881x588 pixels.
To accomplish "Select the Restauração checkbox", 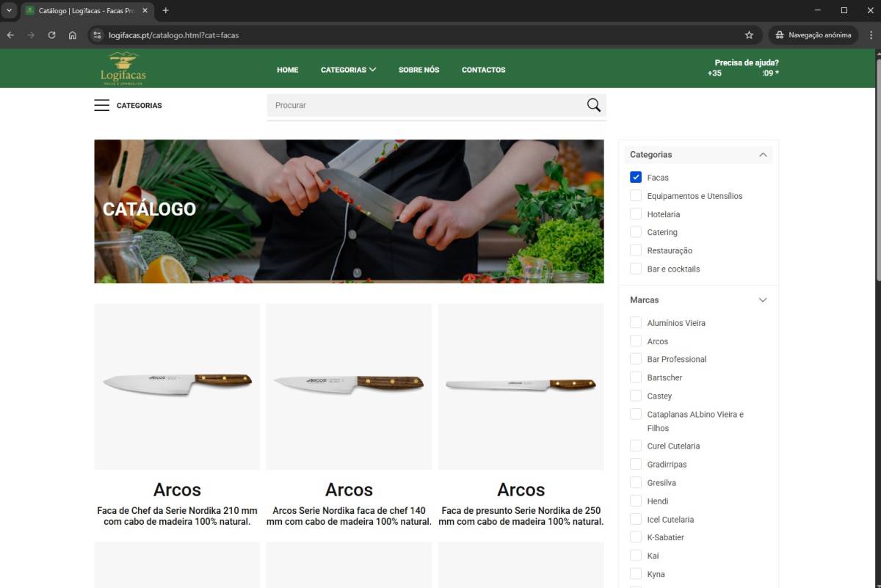I will pos(636,250).
